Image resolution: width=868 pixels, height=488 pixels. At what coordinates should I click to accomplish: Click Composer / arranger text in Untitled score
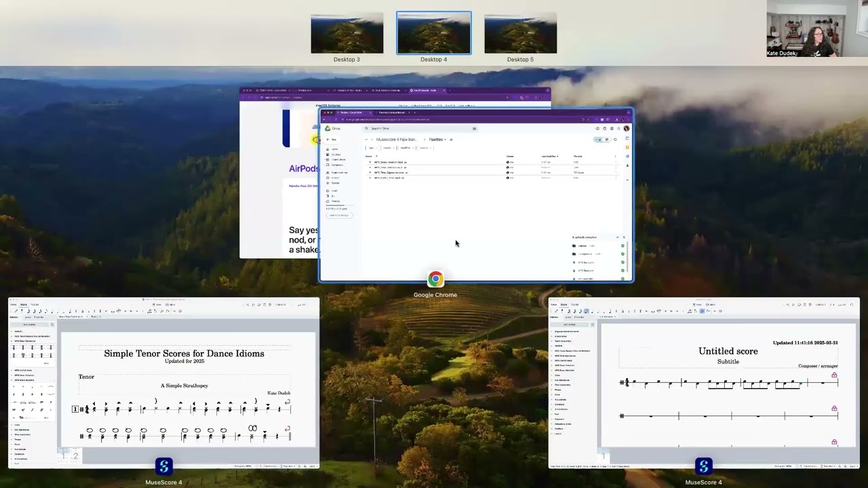pos(818,366)
